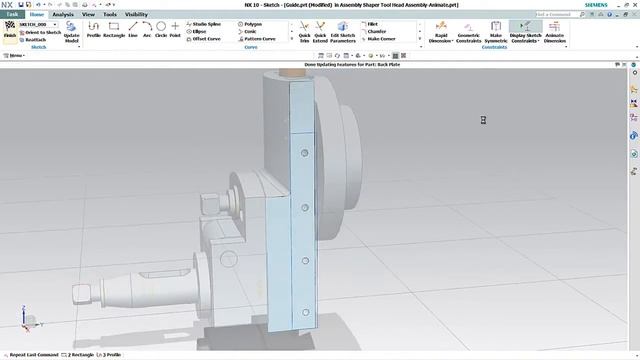Select the Circle tool
The width and height of the screenshot is (640, 360).
click(x=161, y=30)
